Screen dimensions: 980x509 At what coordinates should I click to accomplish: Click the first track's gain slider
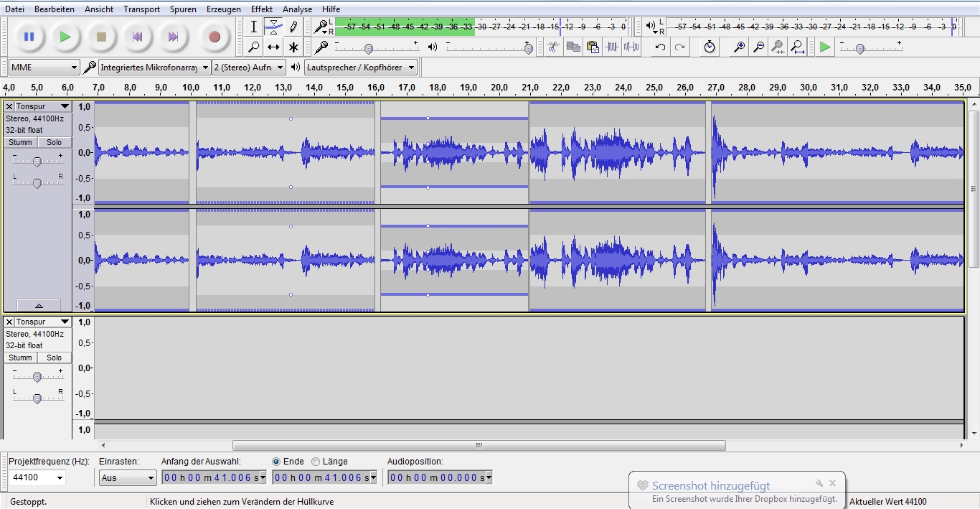[37, 161]
